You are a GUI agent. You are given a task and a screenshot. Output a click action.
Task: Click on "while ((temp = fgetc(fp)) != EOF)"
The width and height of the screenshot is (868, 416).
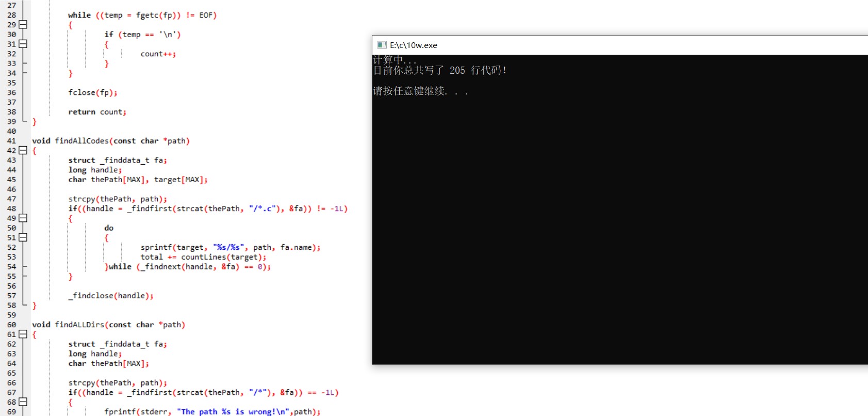(x=142, y=15)
